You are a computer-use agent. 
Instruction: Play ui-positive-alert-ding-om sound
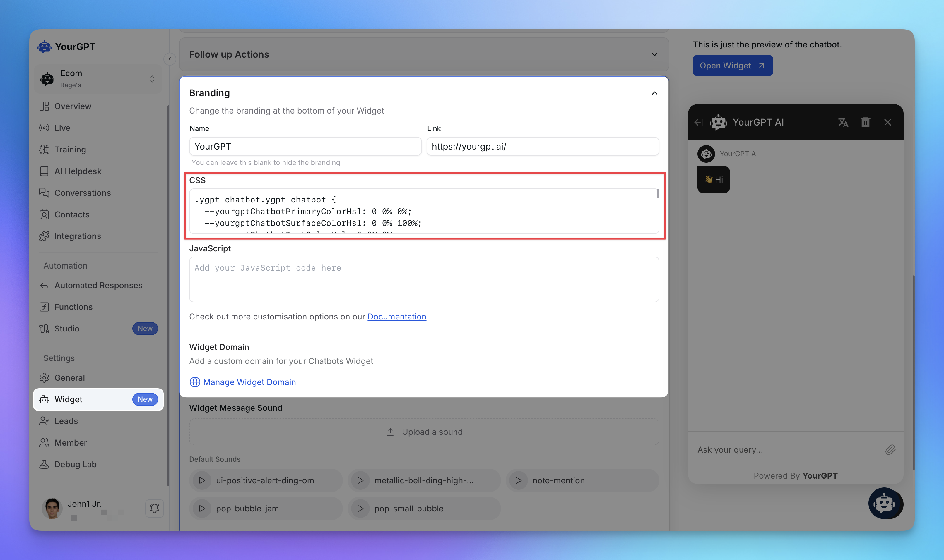pos(202,480)
